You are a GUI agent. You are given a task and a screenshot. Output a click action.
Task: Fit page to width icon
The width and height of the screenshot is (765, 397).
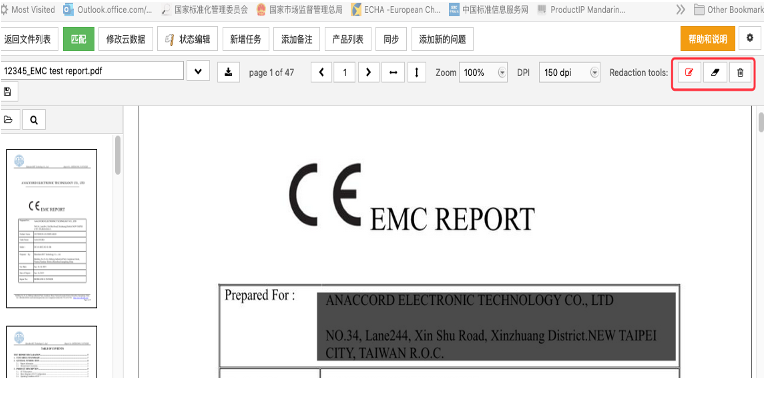click(x=393, y=72)
